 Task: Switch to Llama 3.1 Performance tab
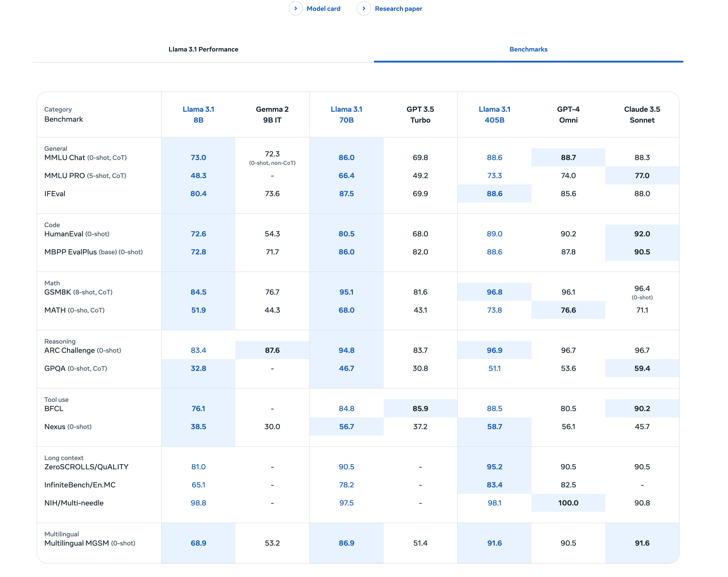pos(203,49)
